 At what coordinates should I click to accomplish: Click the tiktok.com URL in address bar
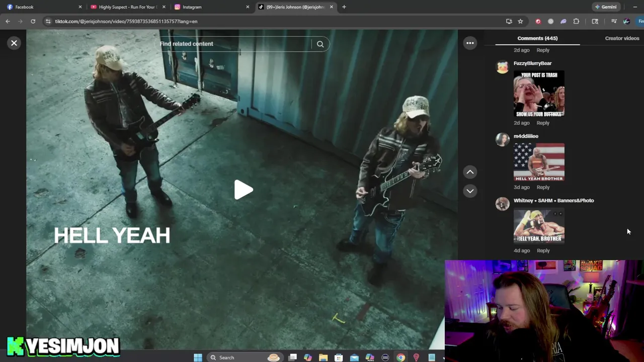126,22
